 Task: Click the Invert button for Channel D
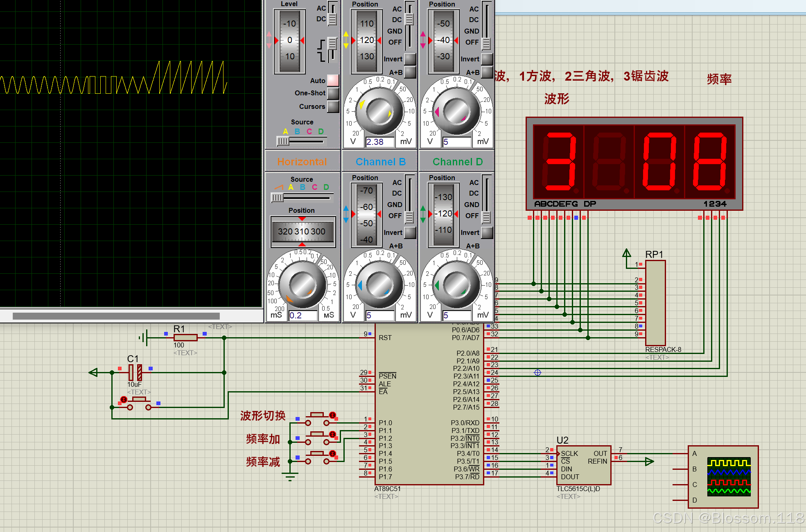487,232
